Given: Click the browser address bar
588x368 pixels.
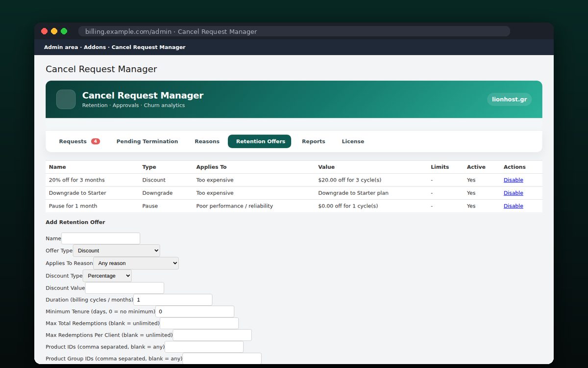Looking at the screenshot, I should (x=294, y=31).
